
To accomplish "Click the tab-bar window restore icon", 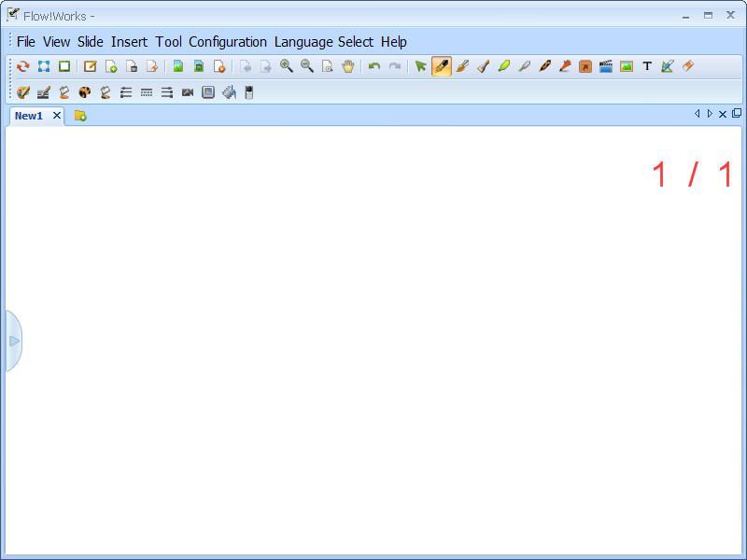I will click(737, 113).
